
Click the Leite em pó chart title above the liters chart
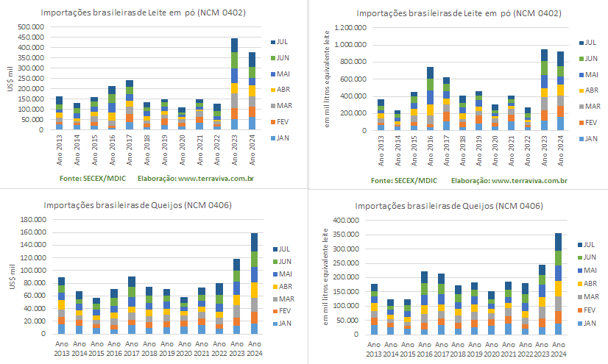tap(459, 13)
